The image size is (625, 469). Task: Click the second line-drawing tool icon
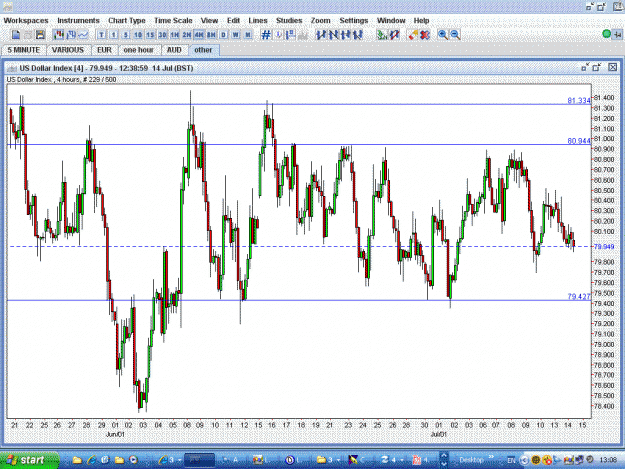[x=333, y=35]
